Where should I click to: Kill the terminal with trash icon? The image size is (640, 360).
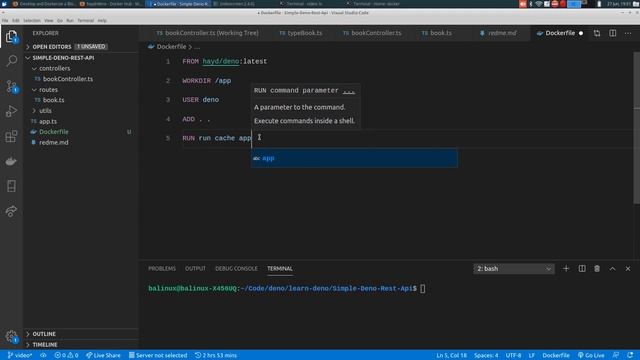(597, 269)
